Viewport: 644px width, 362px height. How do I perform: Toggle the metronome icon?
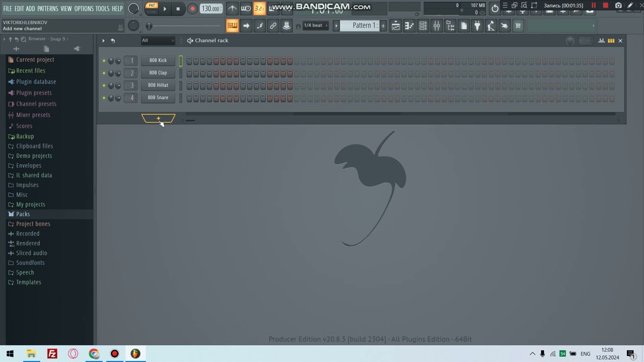pos(232,9)
